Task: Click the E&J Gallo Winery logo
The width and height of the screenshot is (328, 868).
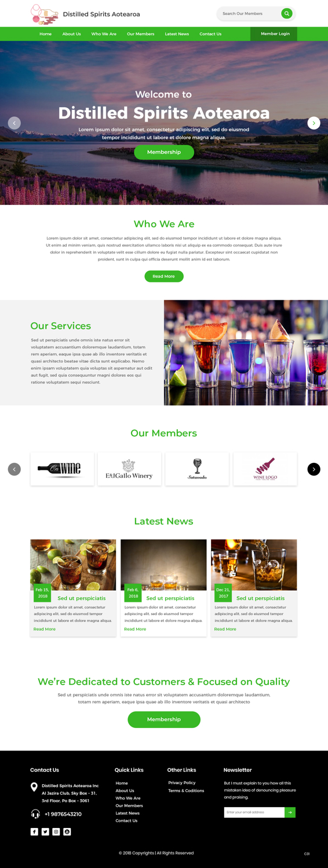Action: [129, 469]
